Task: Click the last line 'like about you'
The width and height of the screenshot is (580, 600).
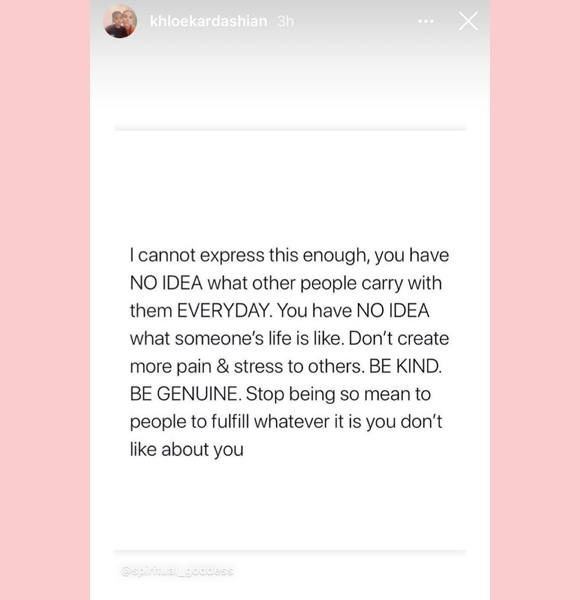Action: click(187, 450)
